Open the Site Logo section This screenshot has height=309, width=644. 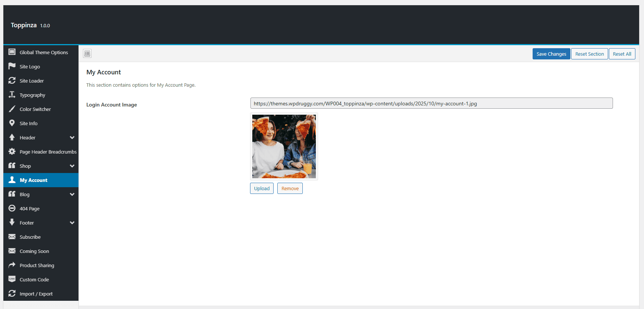pyautogui.click(x=41, y=67)
